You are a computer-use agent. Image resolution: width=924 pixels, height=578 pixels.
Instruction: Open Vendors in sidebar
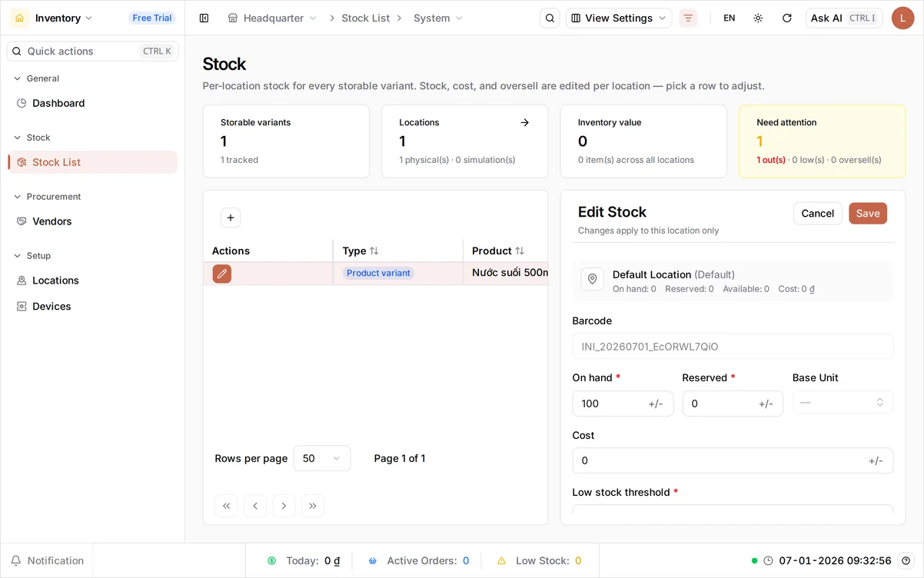(93, 221)
